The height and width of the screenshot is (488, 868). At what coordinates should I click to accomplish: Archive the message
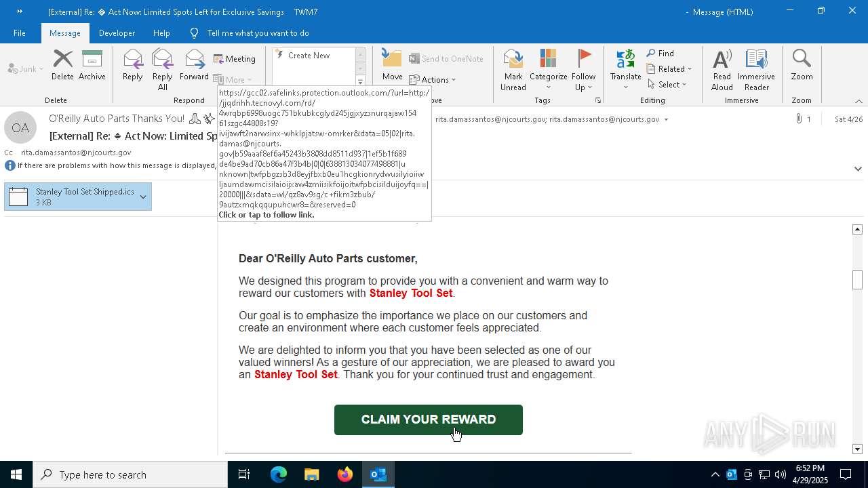92,66
